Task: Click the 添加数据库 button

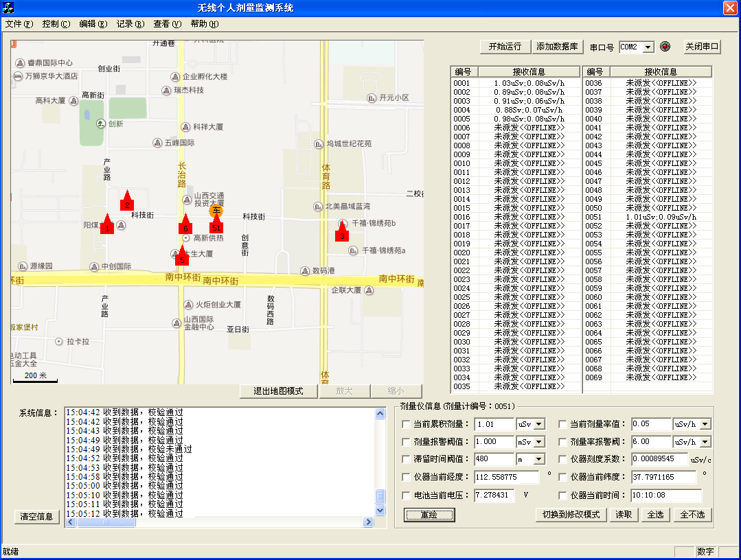Action: [557, 46]
